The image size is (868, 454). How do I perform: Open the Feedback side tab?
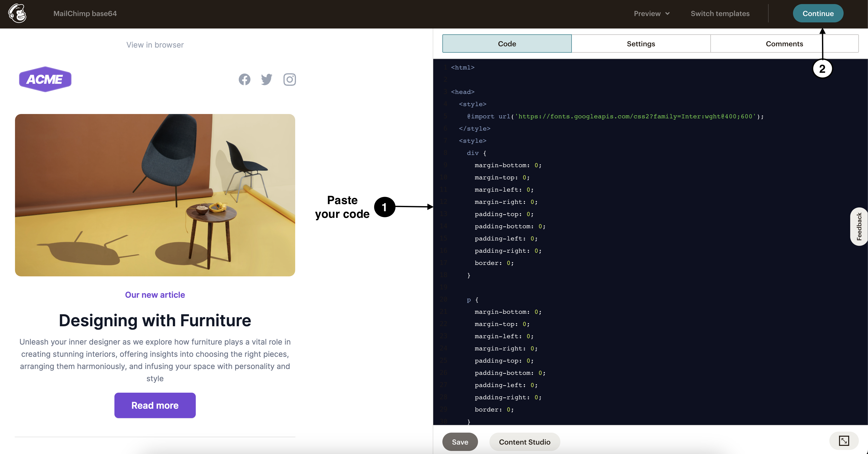click(x=859, y=226)
